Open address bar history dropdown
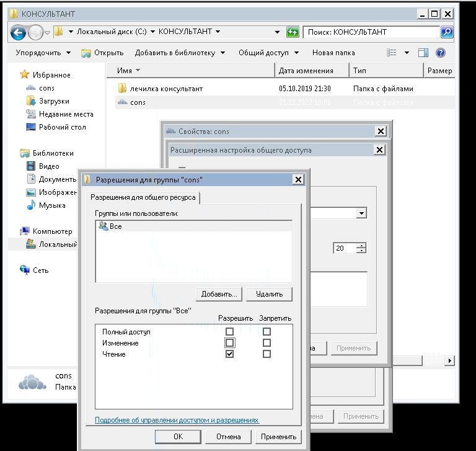The width and height of the screenshot is (476, 451). coord(277,32)
